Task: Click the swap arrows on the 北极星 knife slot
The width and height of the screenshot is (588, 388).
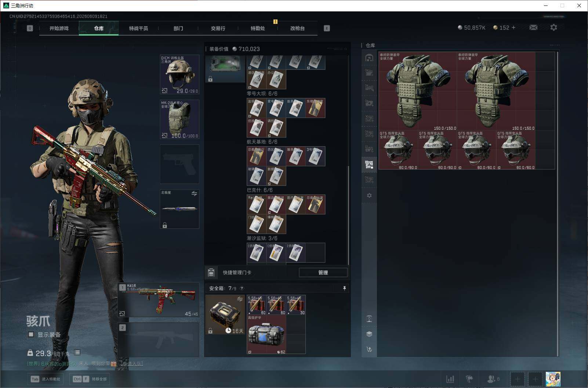Action: tap(194, 194)
